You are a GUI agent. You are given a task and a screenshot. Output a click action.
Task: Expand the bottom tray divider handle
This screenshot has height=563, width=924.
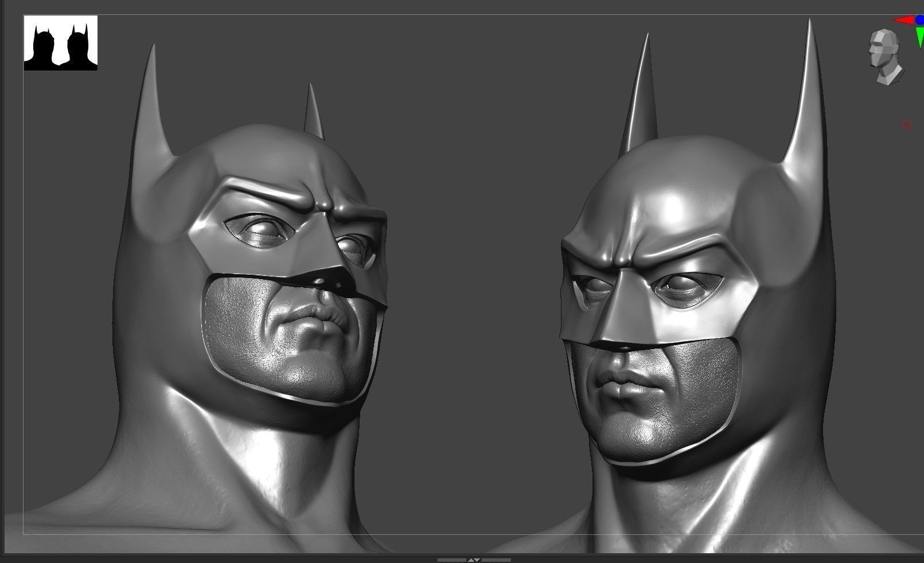point(474,560)
